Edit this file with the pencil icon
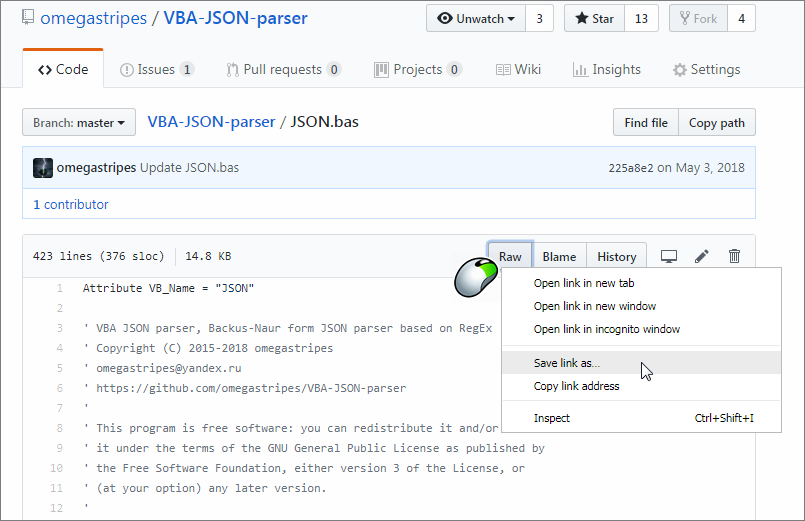805x521 pixels. (701, 256)
